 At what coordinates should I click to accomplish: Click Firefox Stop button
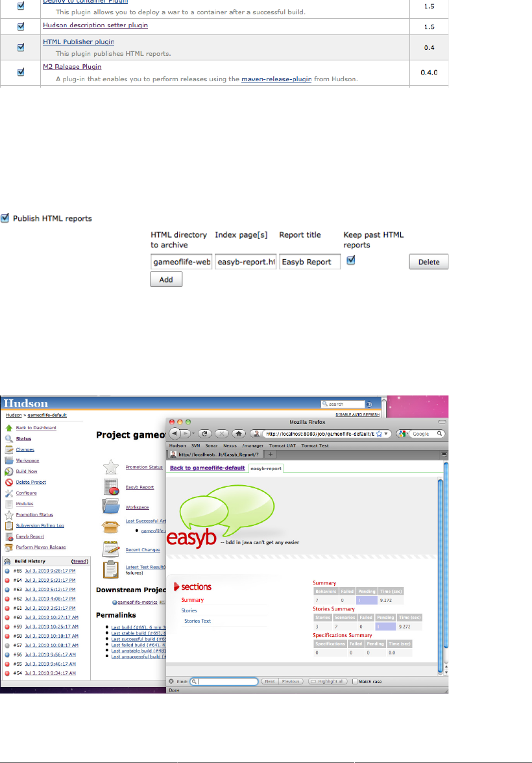[x=221, y=434]
